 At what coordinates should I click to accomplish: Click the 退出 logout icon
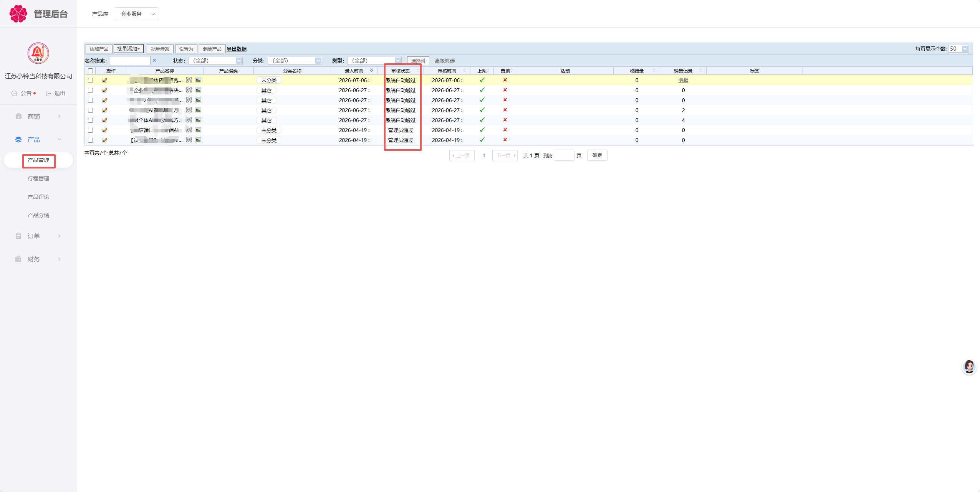48,93
